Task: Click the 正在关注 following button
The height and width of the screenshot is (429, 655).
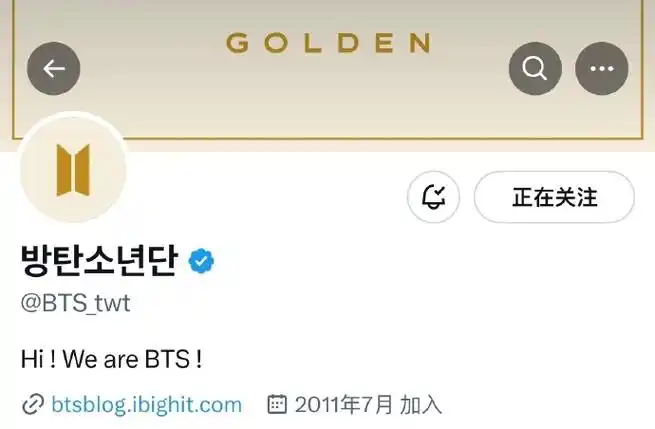Action: tap(554, 197)
